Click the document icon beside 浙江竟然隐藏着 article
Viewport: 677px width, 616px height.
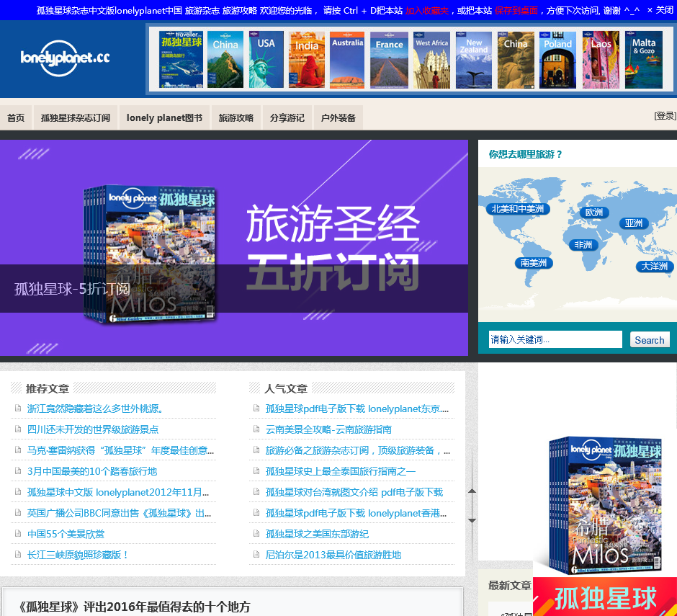(x=18, y=408)
